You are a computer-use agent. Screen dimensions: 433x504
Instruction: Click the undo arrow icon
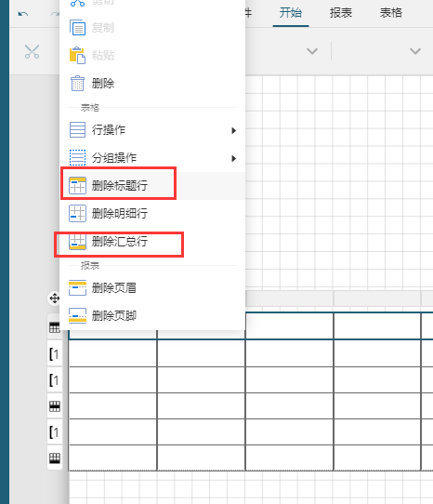point(23,14)
